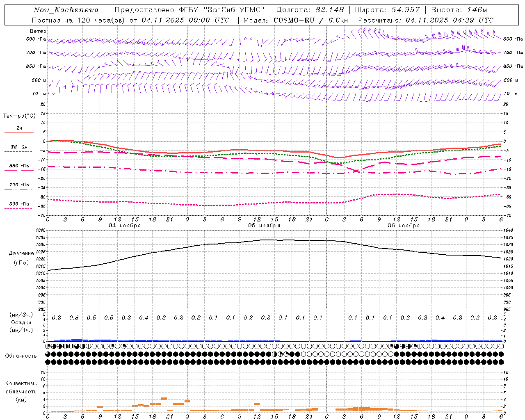Click the Высота: 146м label
The width and height of the screenshot is (525, 420).
pyautogui.click(x=459, y=10)
